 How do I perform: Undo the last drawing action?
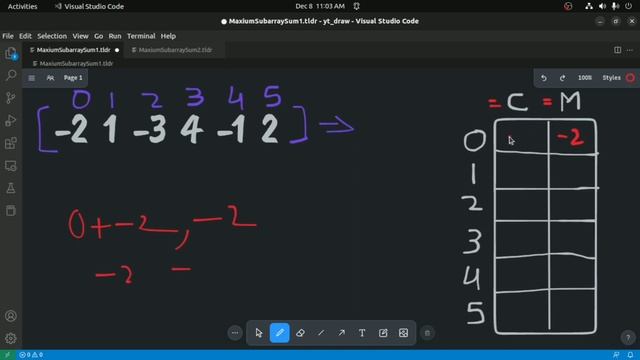pyautogui.click(x=544, y=78)
